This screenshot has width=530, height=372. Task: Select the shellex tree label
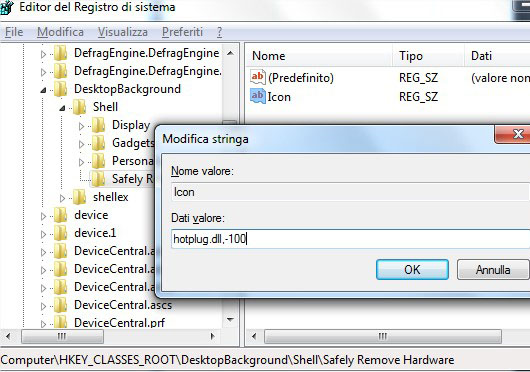point(111,197)
